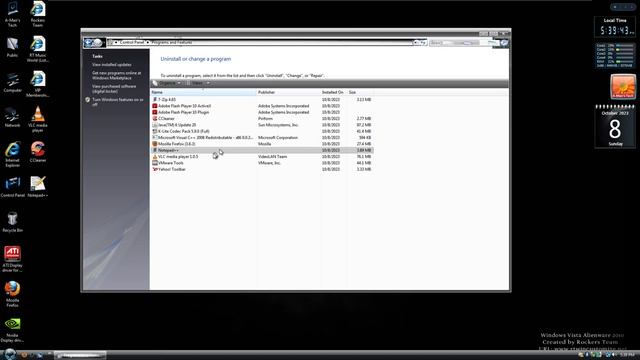Select the K-Lite Codec Pack 5.9.0 (Full) entry
Viewport: 640px width, 360px height.
261,131
